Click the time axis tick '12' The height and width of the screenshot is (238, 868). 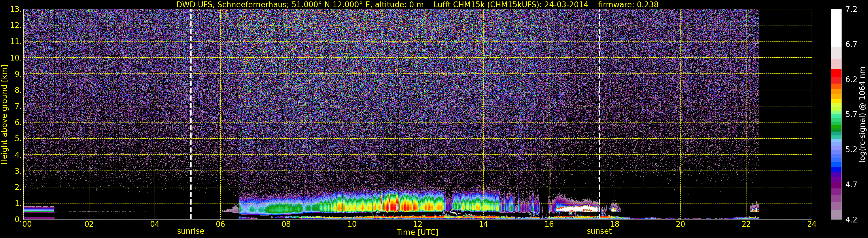pyautogui.click(x=417, y=224)
